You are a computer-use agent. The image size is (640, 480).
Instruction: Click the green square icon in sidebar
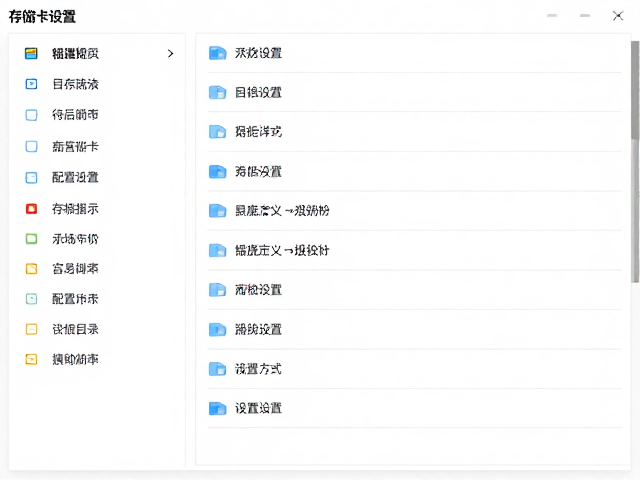click(x=31, y=239)
